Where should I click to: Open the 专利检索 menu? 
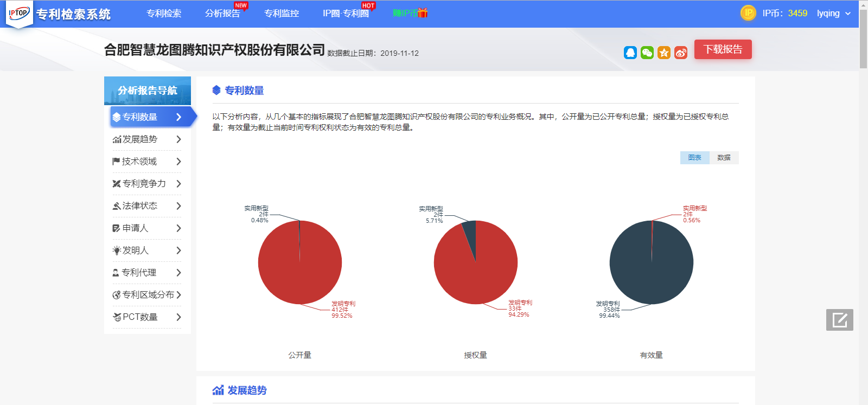coord(164,14)
